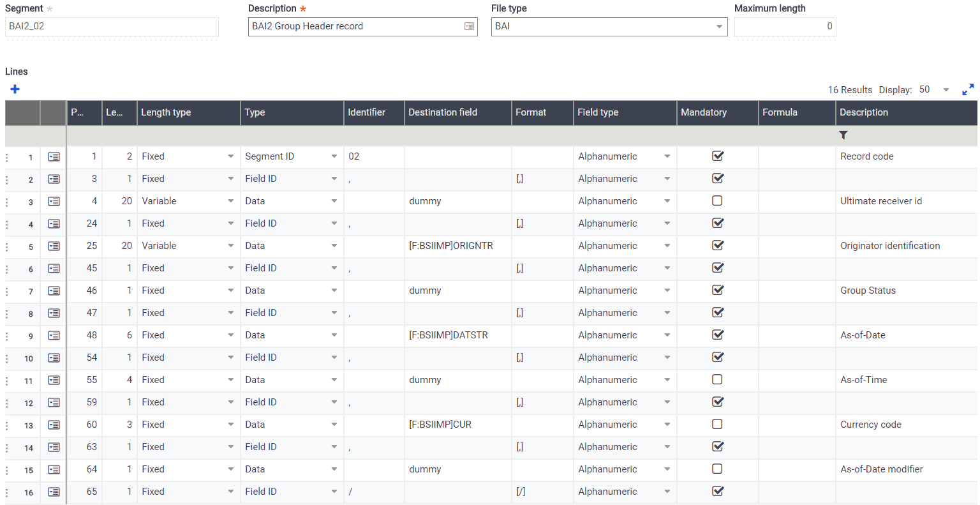This screenshot has width=980, height=505.
Task: Open the expand-to-fullscreen icon above the grid
Action: (x=968, y=89)
